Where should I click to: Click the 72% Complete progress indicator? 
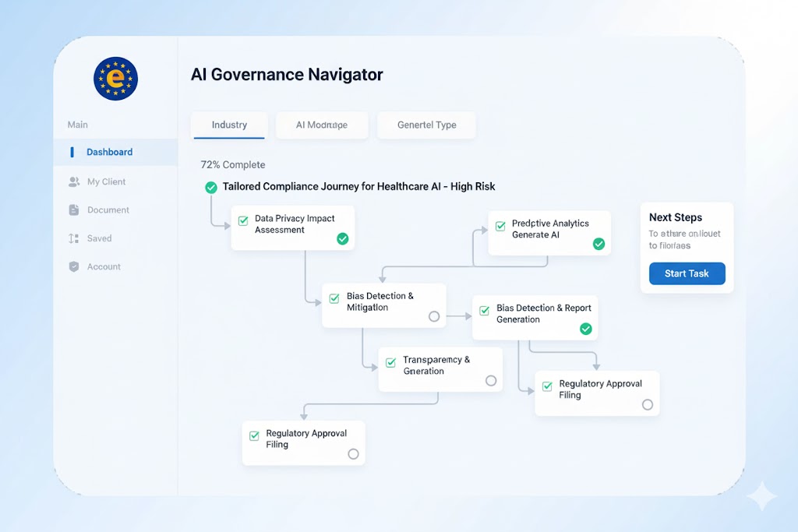(x=232, y=164)
